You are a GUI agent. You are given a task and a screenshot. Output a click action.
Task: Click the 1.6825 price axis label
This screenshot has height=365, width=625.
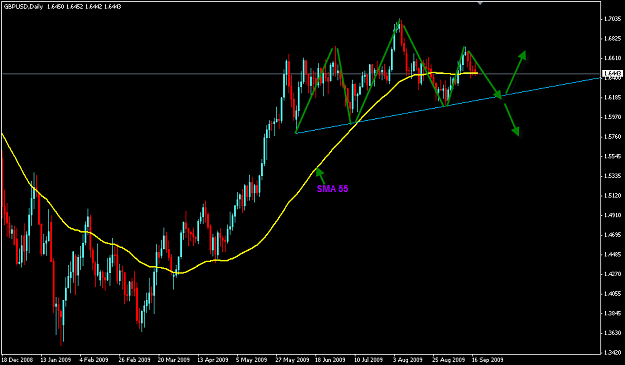(x=613, y=39)
